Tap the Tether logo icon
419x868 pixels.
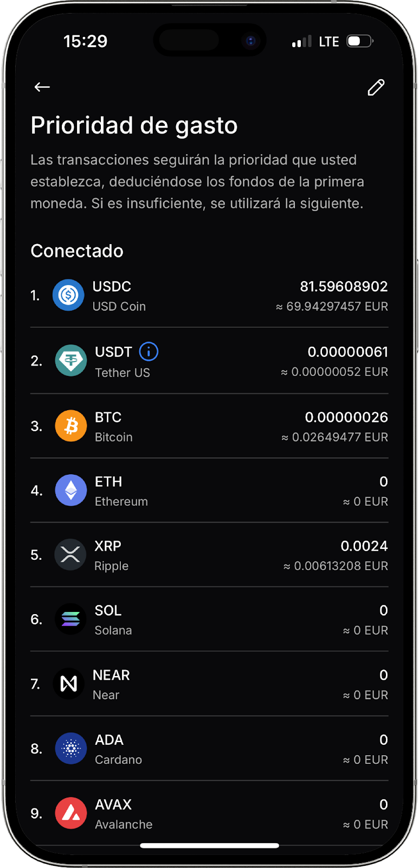coord(71,361)
